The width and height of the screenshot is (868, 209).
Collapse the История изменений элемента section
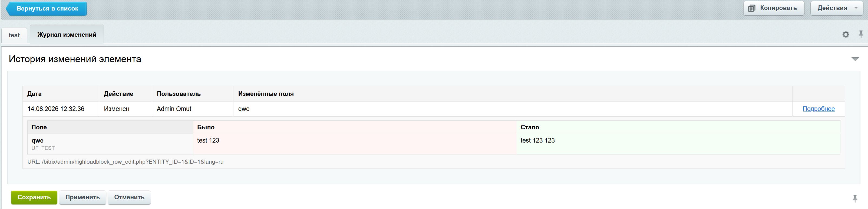[855, 59]
